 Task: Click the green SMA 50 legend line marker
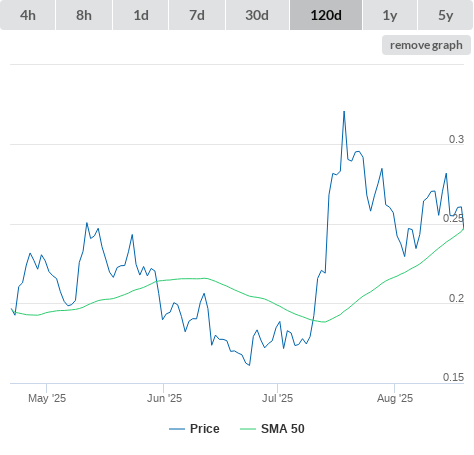coord(248,429)
